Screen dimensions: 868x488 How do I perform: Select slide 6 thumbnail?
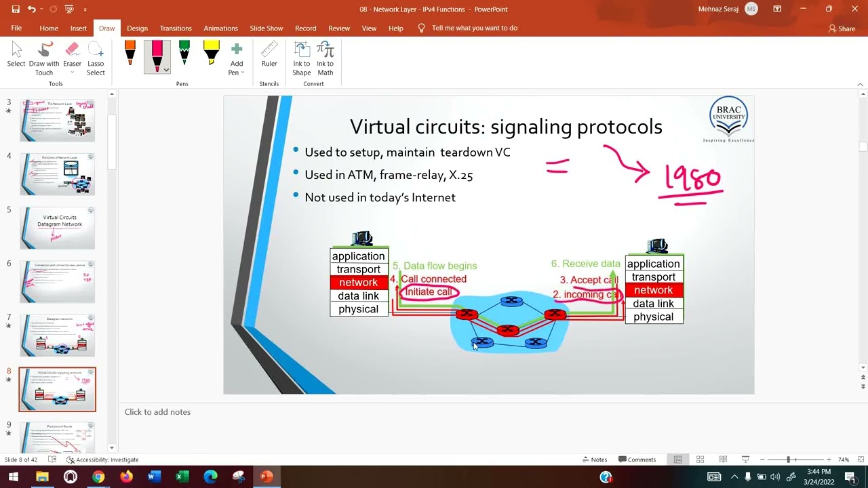[58, 282]
